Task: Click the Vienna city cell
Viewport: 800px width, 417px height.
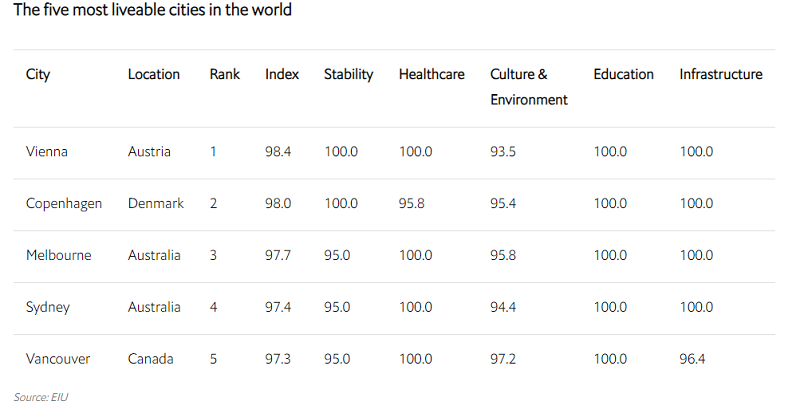Action: coord(47,152)
